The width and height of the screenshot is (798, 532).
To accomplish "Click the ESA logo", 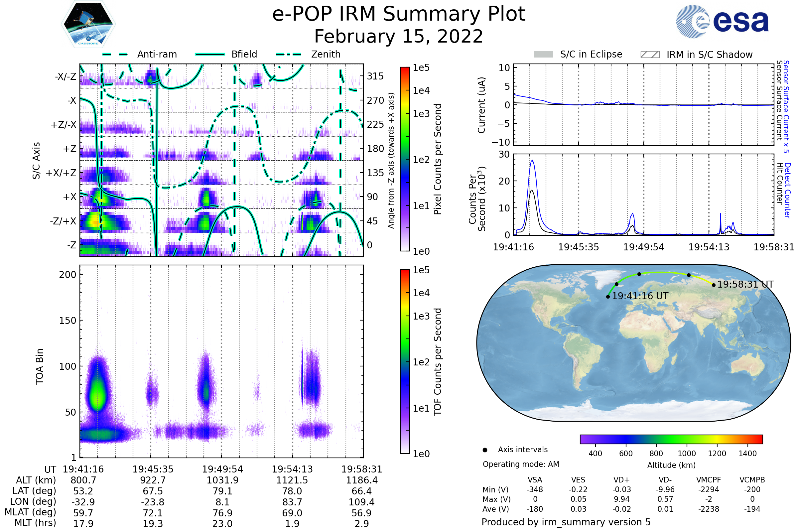I will tap(722, 21).
